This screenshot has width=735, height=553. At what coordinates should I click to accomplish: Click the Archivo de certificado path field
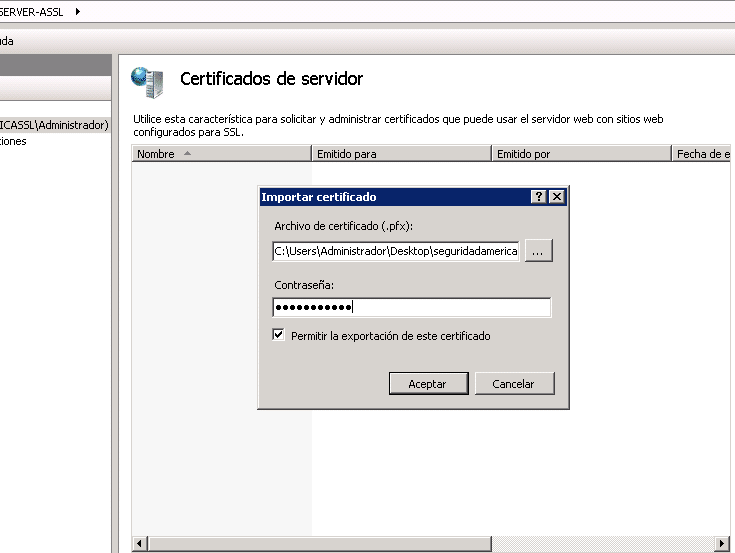coord(396,252)
